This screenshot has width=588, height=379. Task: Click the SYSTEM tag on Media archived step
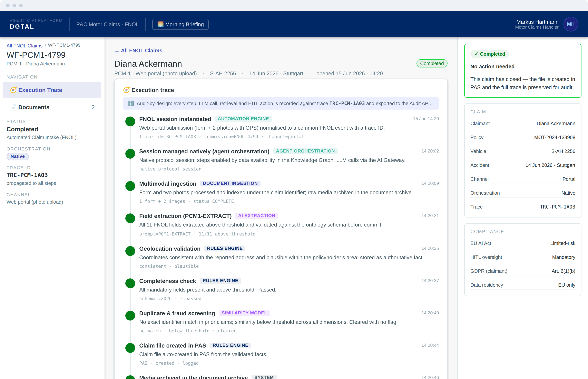[x=264, y=377]
